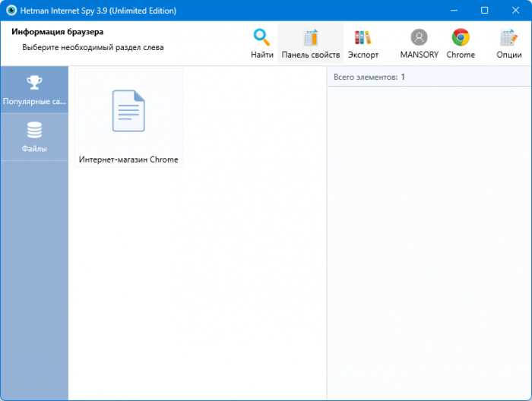Click the divider between list and properties panel
This screenshot has width=532, height=401.
[x=327, y=235]
